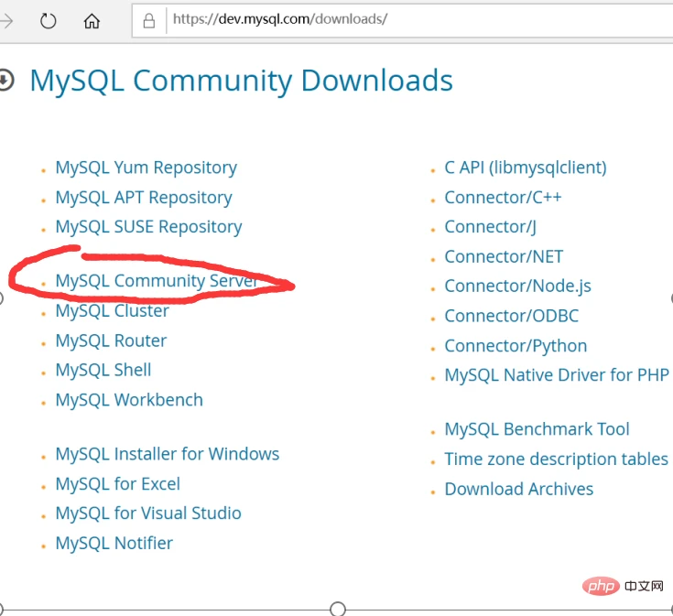Click the browser refresh icon
673x616 pixels.
click(x=48, y=20)
